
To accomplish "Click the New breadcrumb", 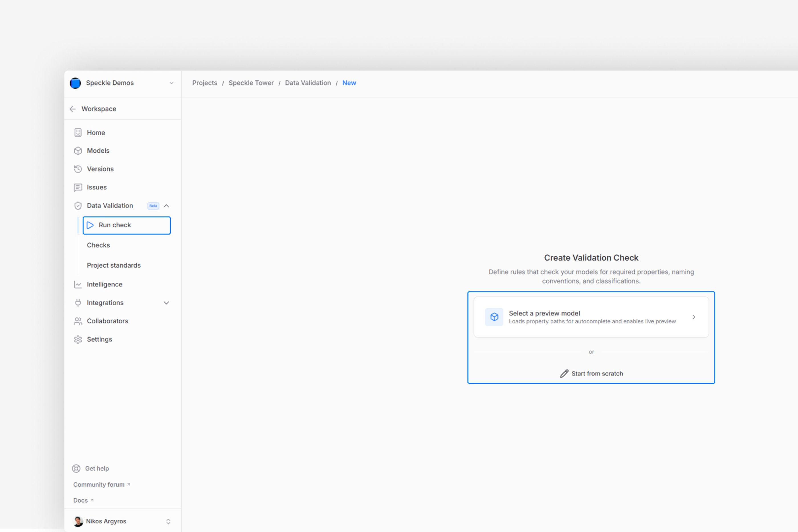I will tap(349, 83).
